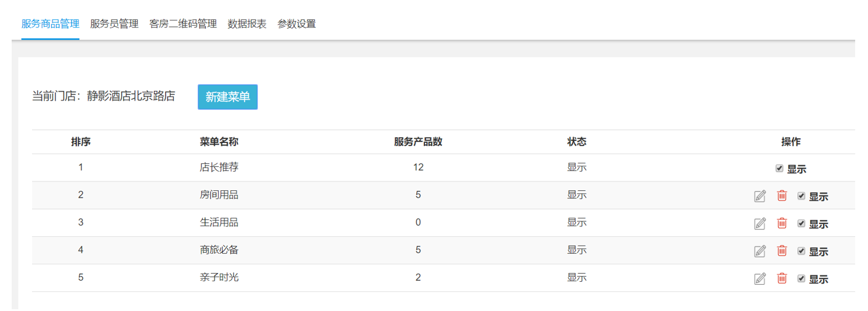The image size is (868, 311).
Task: Open the 客房二维码管理 tab
Action: (183, 24)
